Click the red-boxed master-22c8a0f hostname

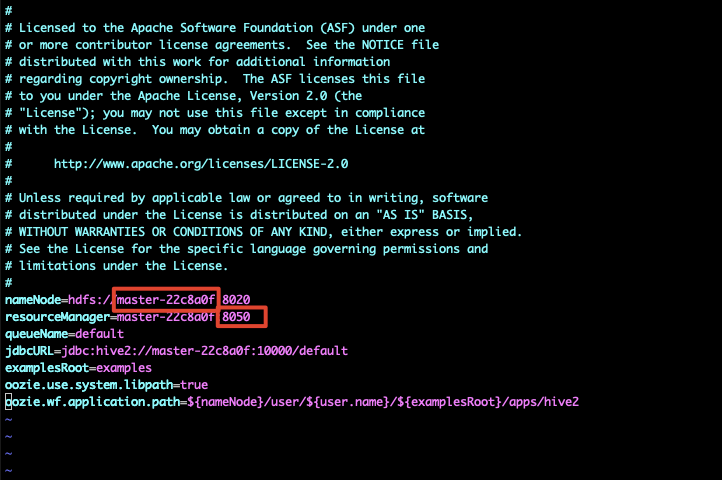click(x=166, y=300)
